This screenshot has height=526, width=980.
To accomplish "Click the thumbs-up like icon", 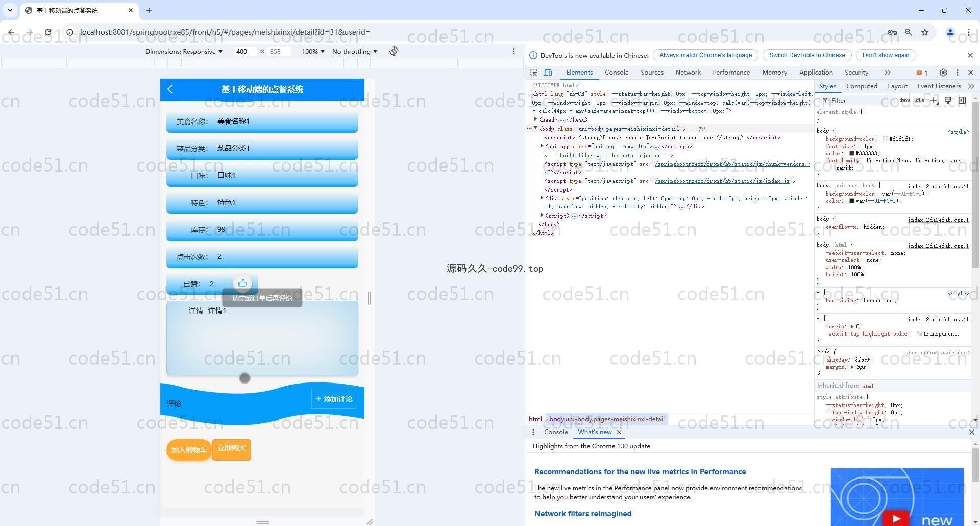I will pyautogui.click(x=242, y=283).
